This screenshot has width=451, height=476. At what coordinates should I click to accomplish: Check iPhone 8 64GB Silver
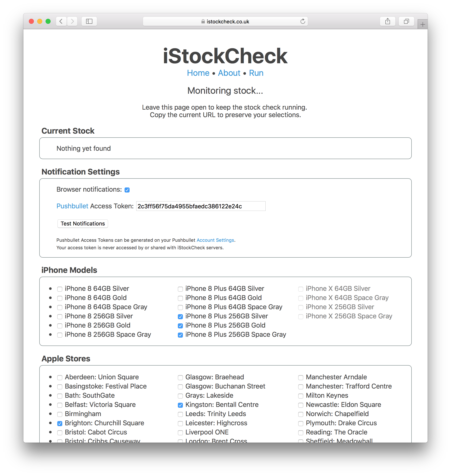(60, 289)
